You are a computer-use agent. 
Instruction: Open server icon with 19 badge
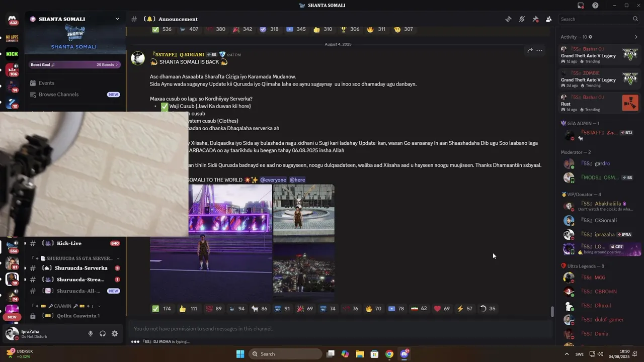(12, 279)
